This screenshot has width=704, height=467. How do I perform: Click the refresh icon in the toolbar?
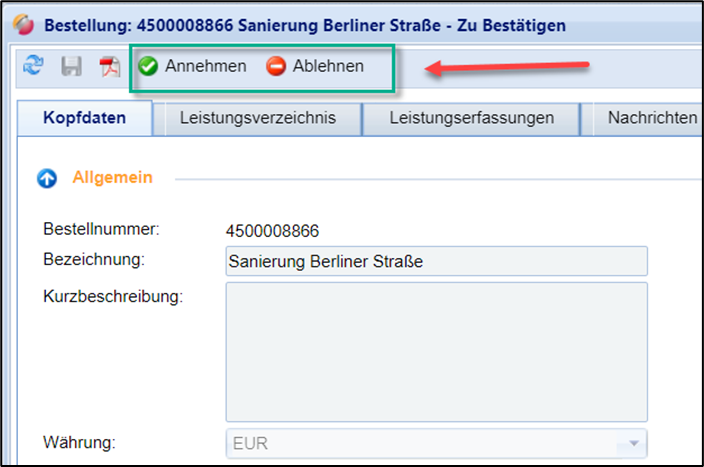coord(34,67)
